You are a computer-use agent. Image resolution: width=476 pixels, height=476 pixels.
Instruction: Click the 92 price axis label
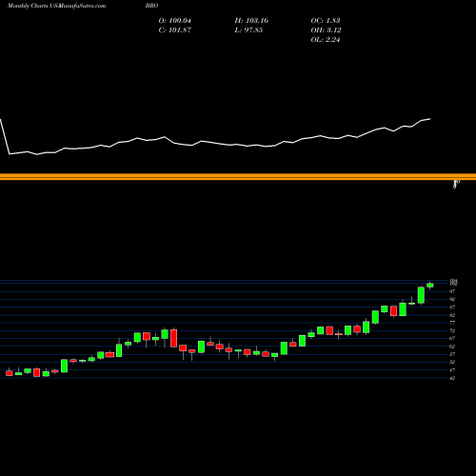pos(452,299)
